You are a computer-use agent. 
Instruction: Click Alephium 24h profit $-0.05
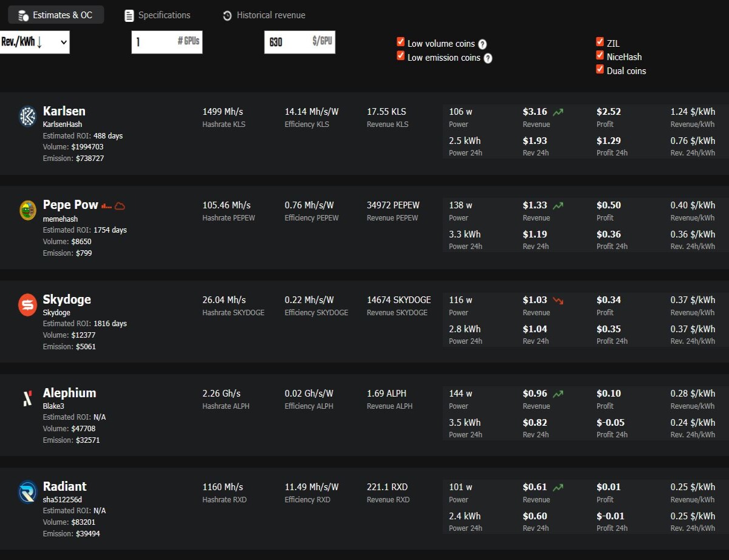[x=611, y=423]
